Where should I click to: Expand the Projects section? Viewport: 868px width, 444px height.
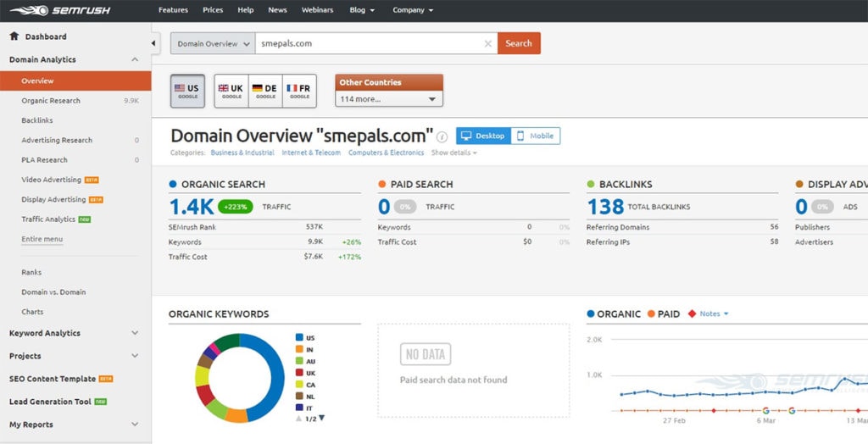[135, 355]
